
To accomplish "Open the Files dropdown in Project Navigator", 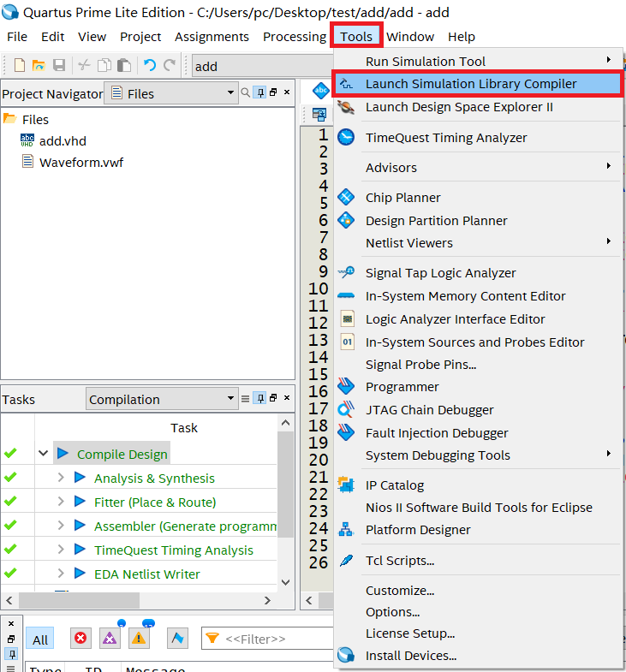I will (171, 93).
